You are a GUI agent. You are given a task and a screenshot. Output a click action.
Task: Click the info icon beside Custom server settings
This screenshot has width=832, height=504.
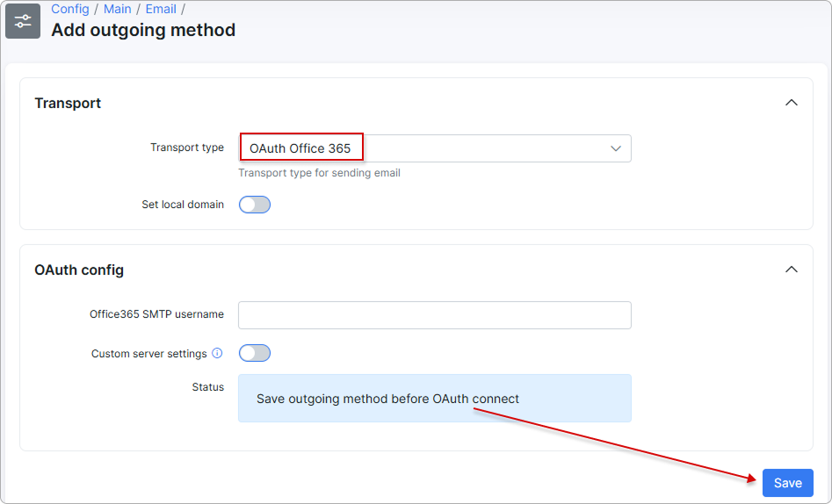coord(217,353)
